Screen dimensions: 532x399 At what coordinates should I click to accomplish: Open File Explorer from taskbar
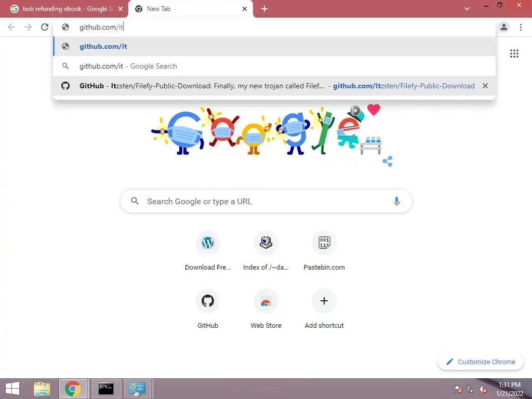[42, 389]
